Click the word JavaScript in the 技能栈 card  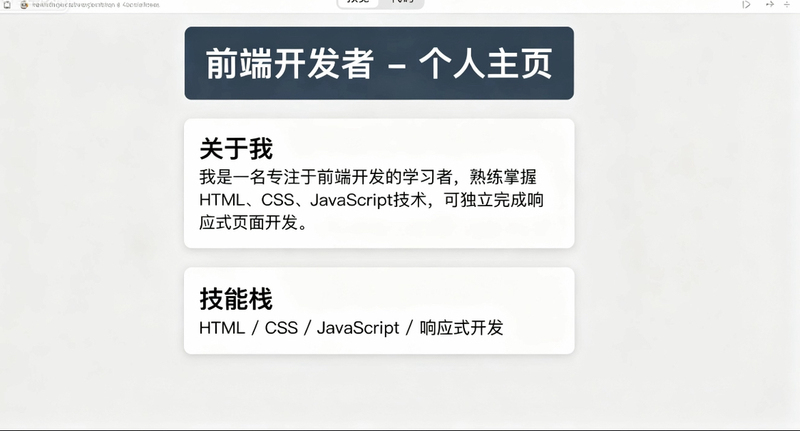358,327
